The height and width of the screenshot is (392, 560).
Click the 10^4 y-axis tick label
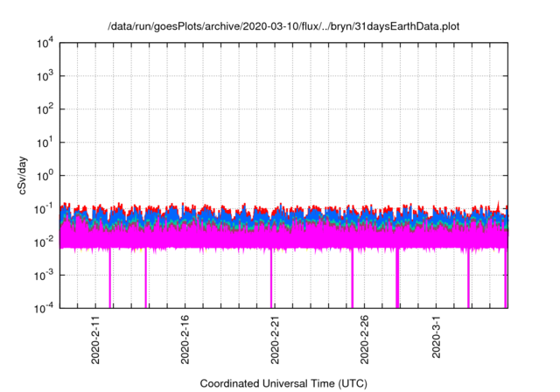(x=45, y=43)
